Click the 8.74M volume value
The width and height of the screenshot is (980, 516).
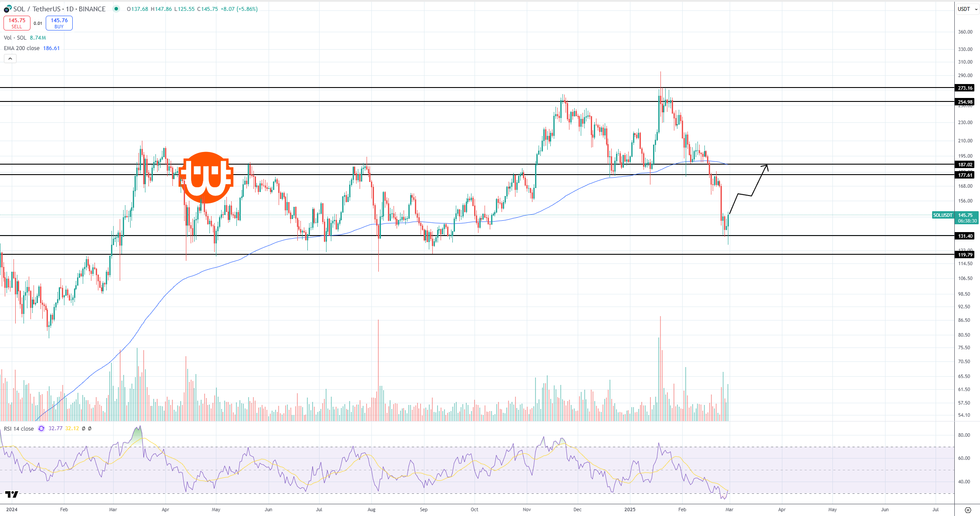pos(38,38)
